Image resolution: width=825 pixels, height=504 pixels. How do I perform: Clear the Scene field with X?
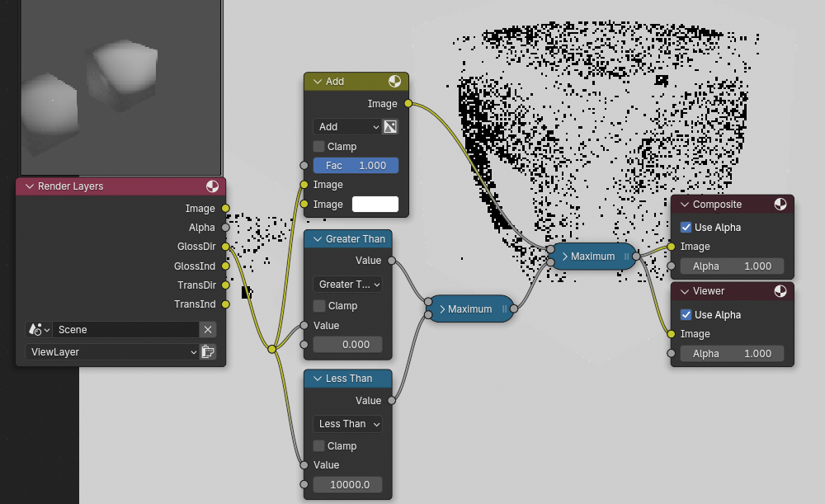click(208, 330)
